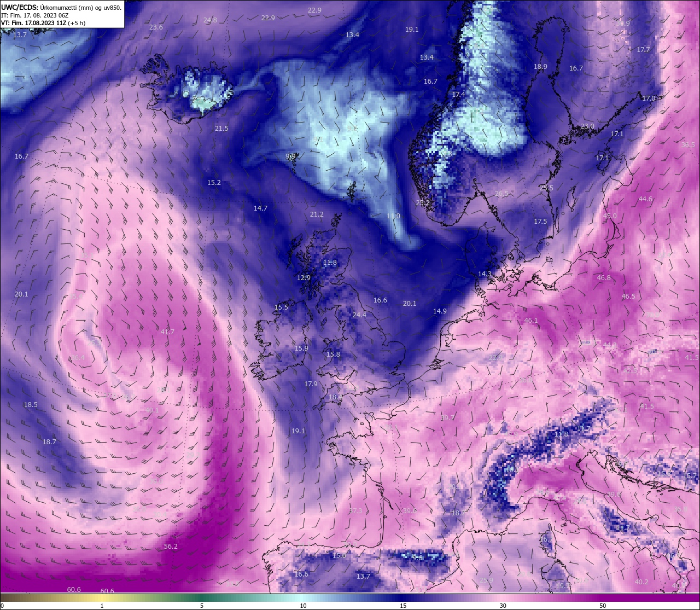
Task: Click the map value 11.8 over Scotland
Action: [330, 263]
